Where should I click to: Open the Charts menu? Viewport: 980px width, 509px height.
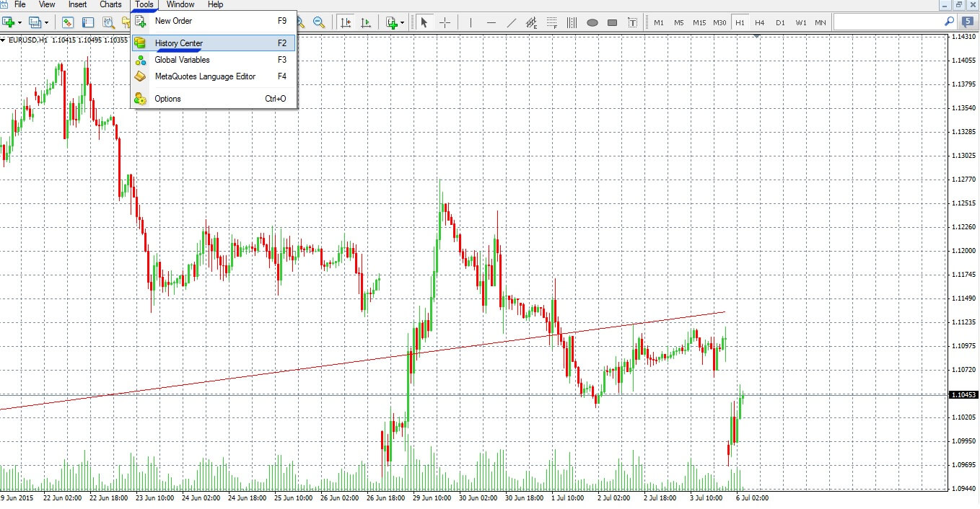[110, 4]
